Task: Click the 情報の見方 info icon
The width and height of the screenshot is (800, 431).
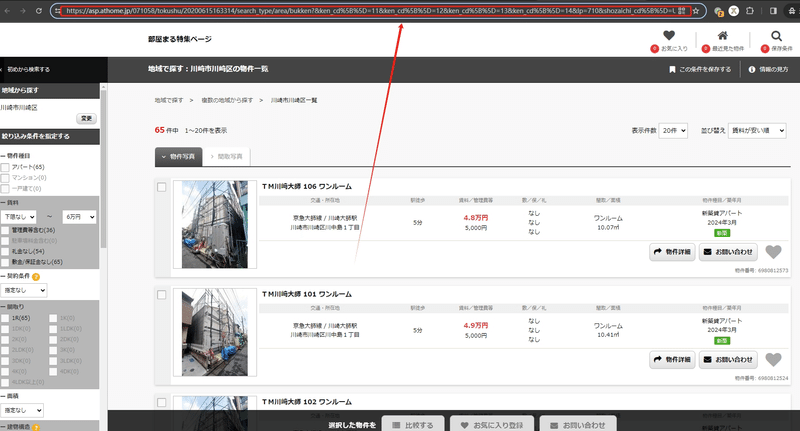Action: point(752,69)
